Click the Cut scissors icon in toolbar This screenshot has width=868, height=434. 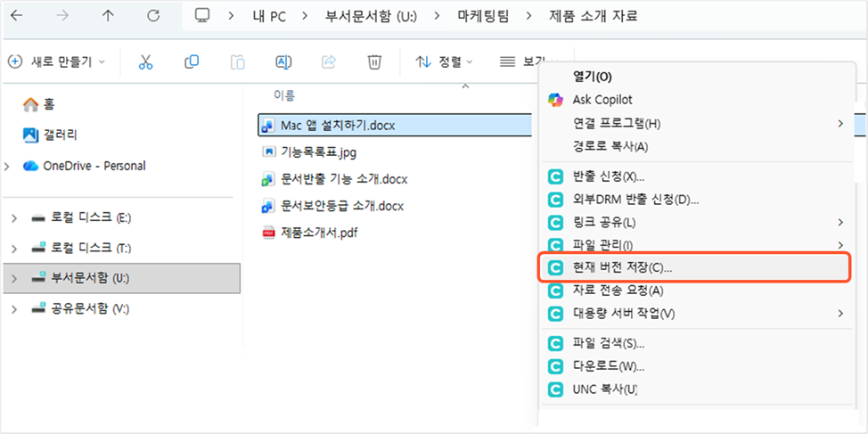[x=146, y=61]
